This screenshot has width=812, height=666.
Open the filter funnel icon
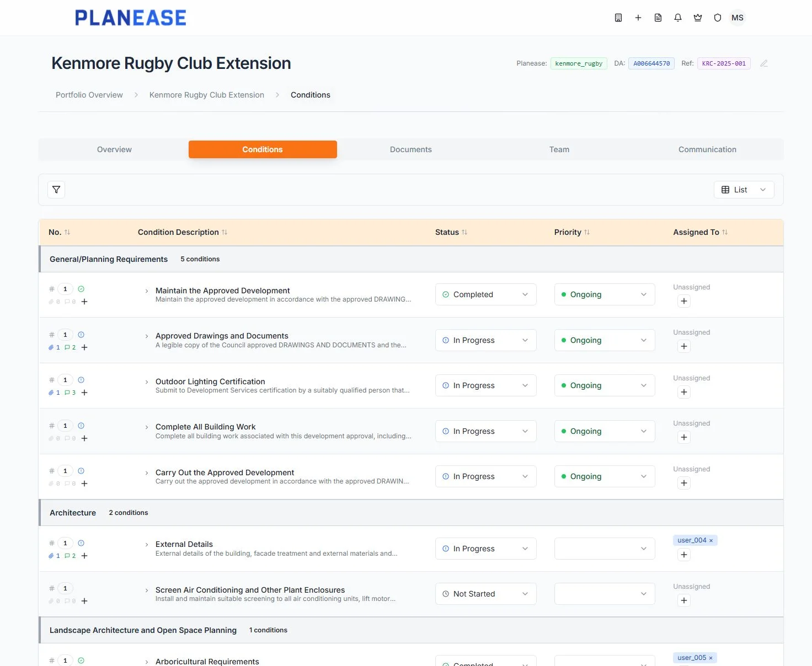pyautogui.click(x=56, y=190)
